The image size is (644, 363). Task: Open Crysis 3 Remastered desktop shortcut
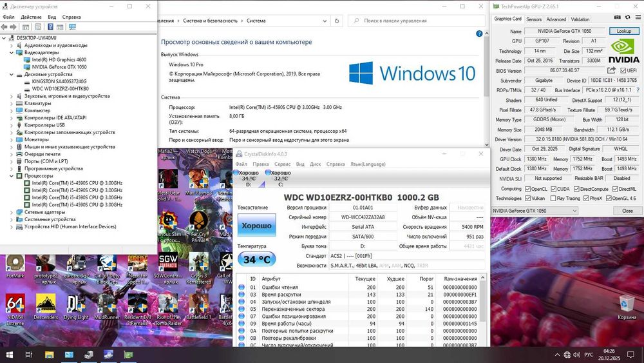tap(199, 268)
